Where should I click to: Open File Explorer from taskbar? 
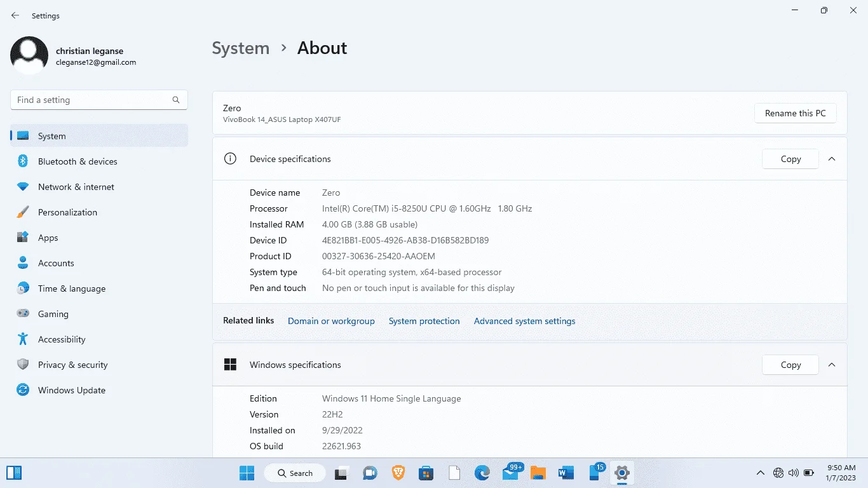(538, 473)
